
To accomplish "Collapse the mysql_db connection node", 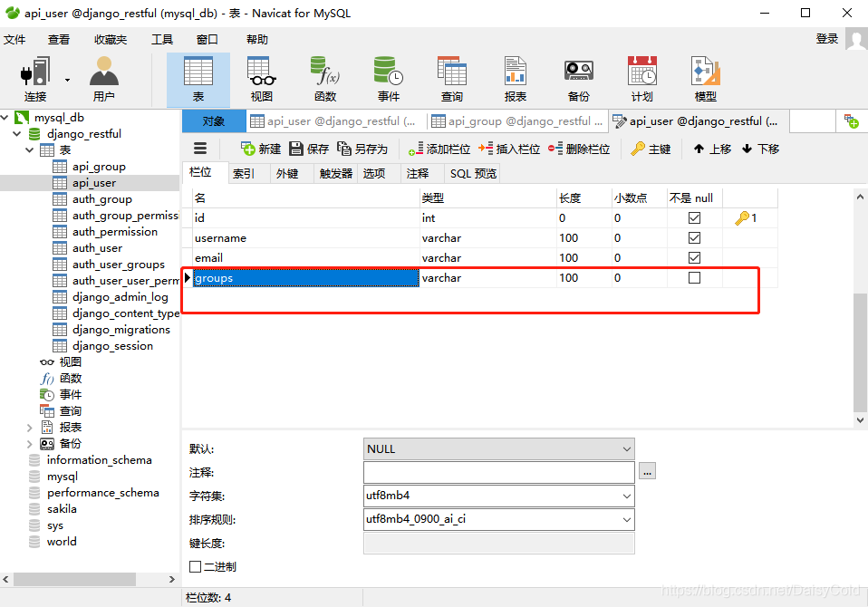I will point(5,117).
